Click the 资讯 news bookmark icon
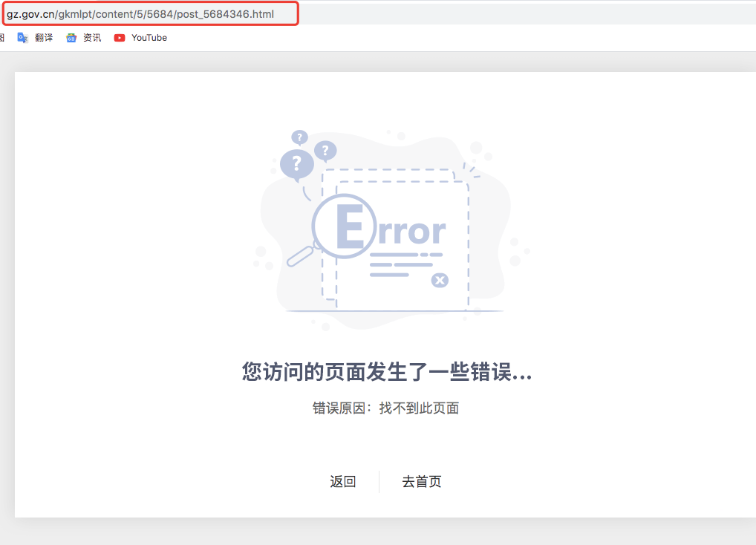This screenshot has width=756, height=545. click(x=71, y=38)
